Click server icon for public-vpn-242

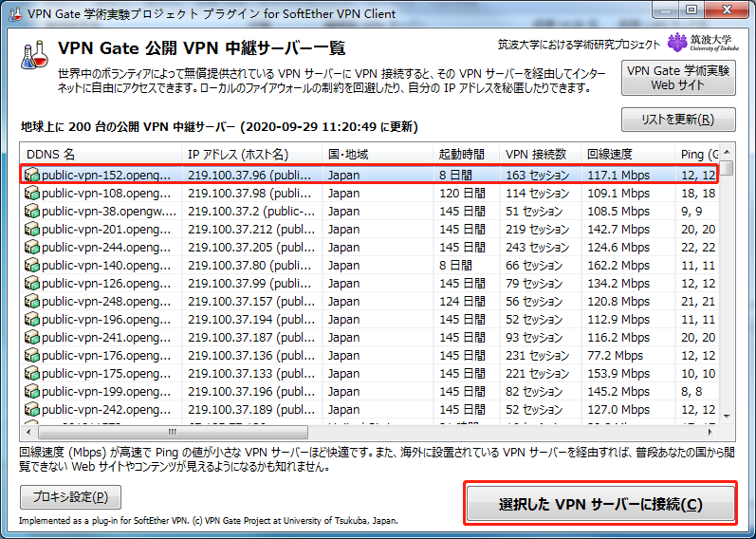pyautogui.click(x=32, y=410)
